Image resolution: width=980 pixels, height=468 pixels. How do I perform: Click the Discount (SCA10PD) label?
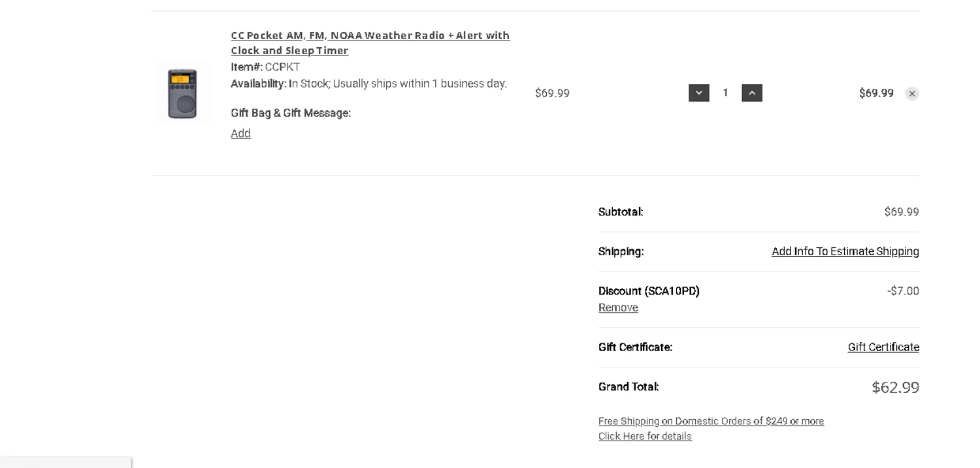[649, 291]
